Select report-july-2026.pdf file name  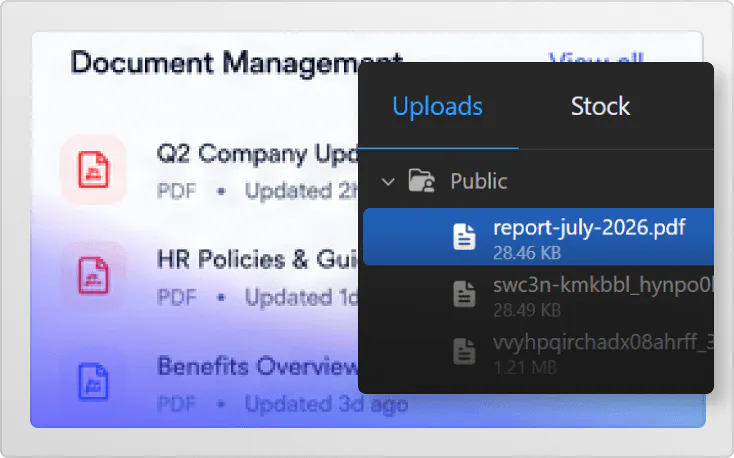[589, 228]
